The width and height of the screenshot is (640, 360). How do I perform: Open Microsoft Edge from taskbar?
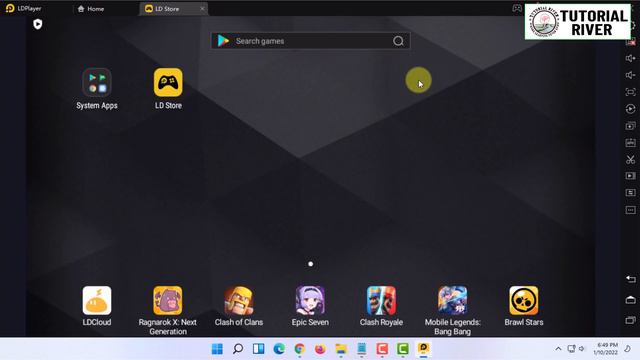[279, 349]
